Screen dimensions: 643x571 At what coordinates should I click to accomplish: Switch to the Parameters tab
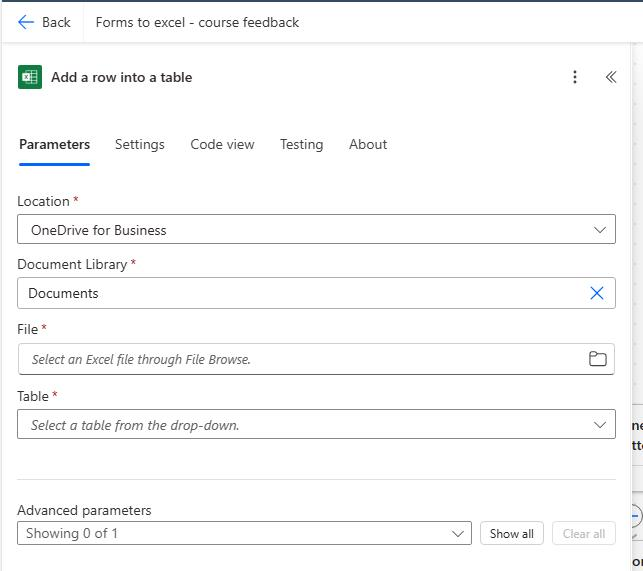pyautogui.click(x=54, y=144)
